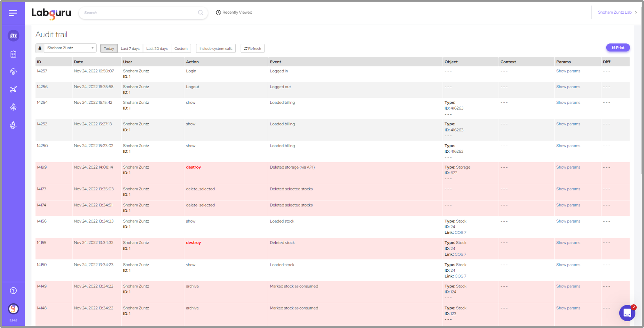Open the chat messenger bubble
This screenshot has height=328, width=644.
pos(627,313)
